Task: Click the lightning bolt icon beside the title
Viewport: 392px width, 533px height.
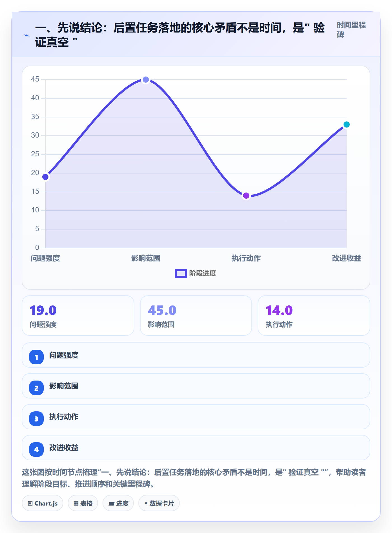Action: click(x=27, y=35)
